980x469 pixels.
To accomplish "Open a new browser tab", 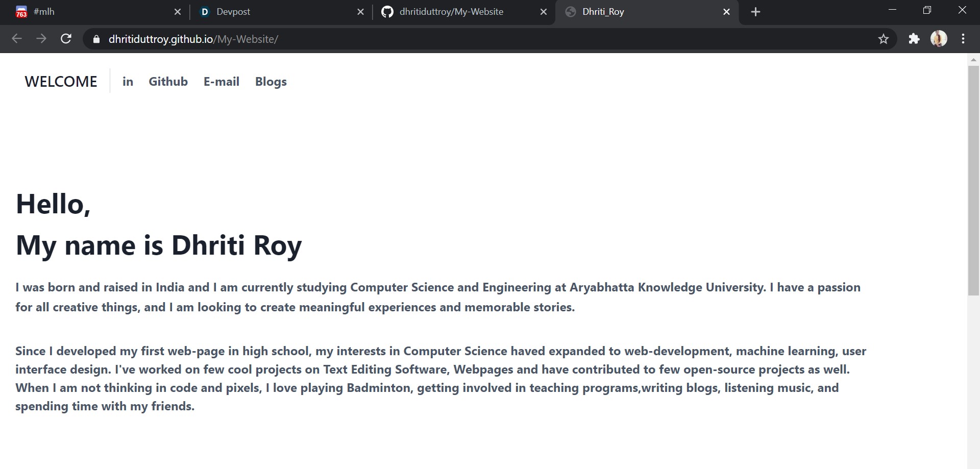I will click(x=756, y=12).
